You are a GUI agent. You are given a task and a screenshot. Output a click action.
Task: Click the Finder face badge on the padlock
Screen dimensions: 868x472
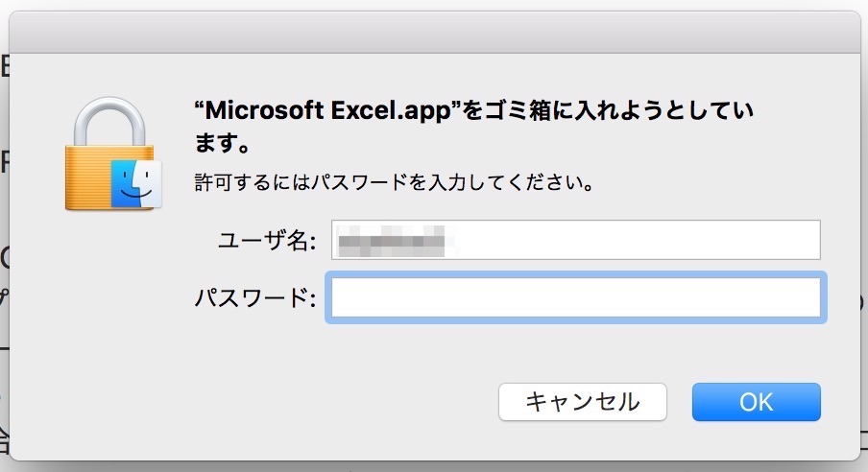click(x=135, y=182)
